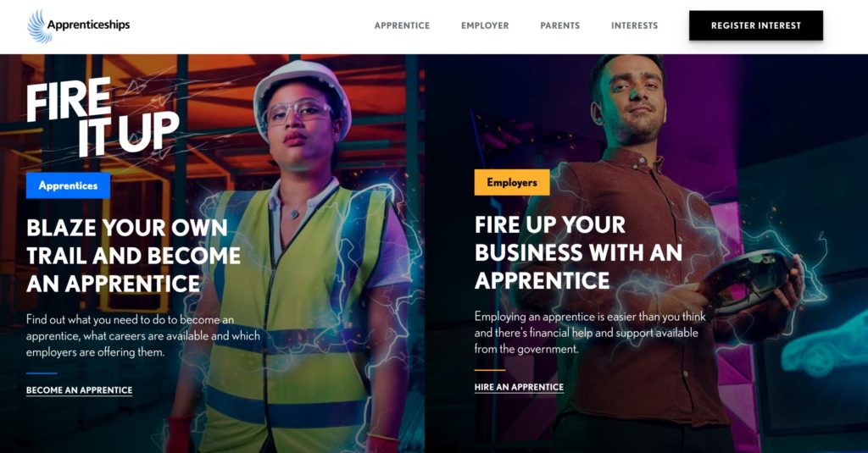Select the blue Apprentices badge
Image resolution: width=868 pixels, height=453 pixels.
point(68,185)
